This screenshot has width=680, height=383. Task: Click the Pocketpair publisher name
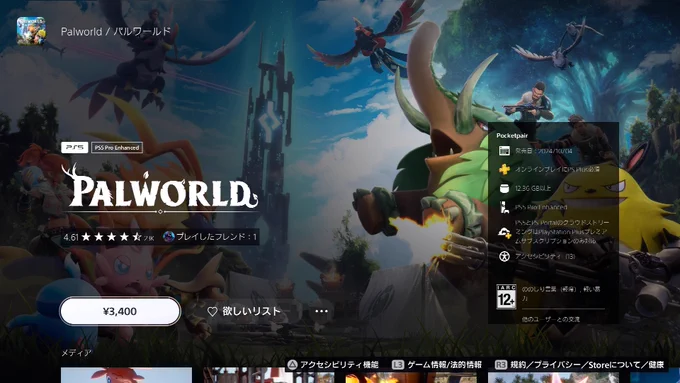(x=512, y=136)
